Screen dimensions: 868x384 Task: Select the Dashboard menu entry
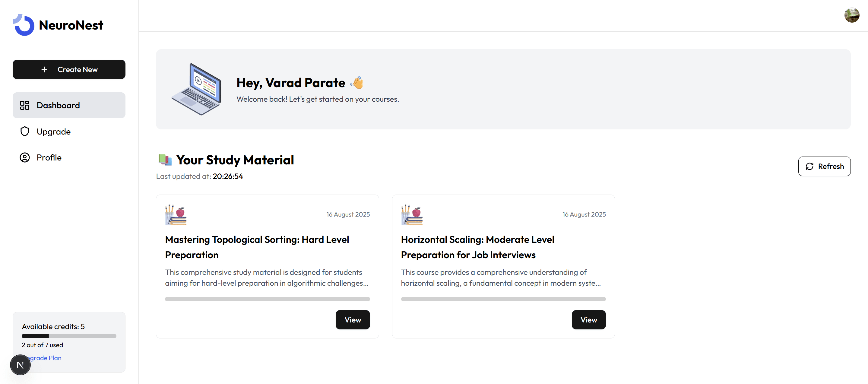(58, 105)
